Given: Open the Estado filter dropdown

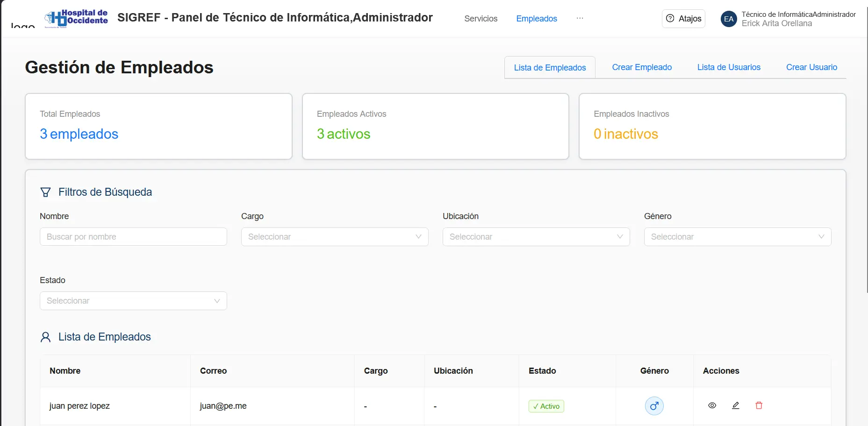Looking at the screenshot, I should pos(133,301).
